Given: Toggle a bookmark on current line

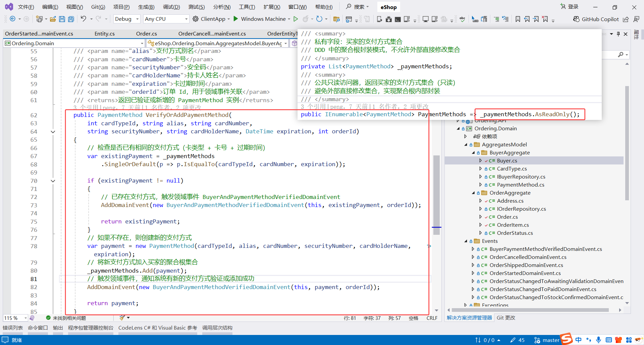Looking at the screenshot, I should pyautogui.click(x=518, y=19).
